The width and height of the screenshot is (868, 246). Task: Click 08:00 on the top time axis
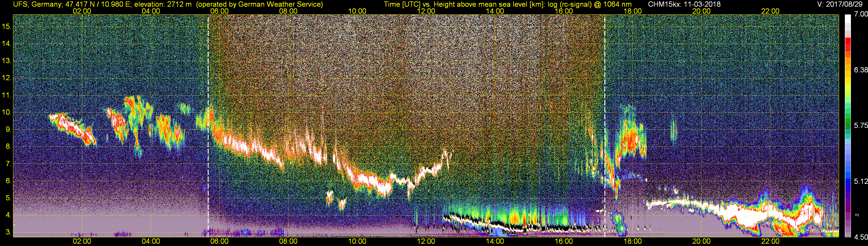288,11
